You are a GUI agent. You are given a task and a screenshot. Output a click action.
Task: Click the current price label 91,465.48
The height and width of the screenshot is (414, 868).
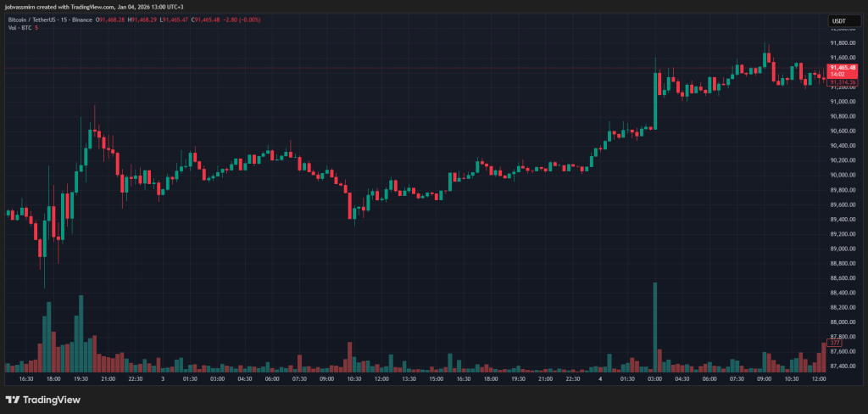tap(843, 67)
